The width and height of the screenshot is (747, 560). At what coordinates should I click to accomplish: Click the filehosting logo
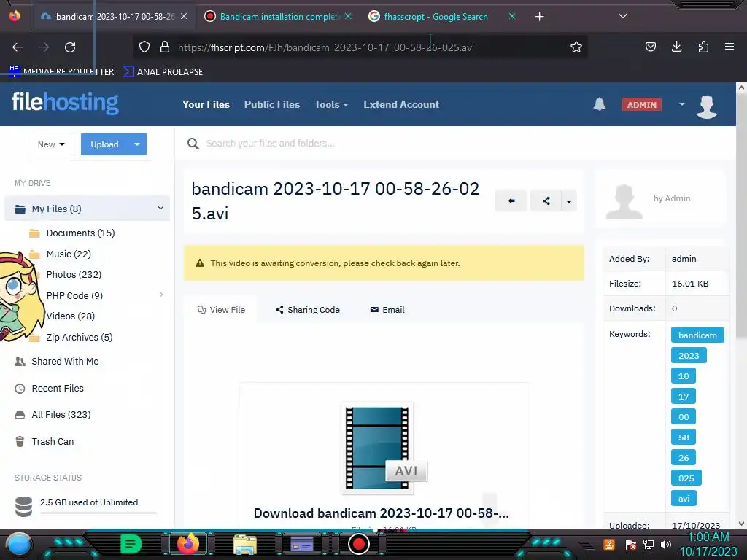point(65,102)
